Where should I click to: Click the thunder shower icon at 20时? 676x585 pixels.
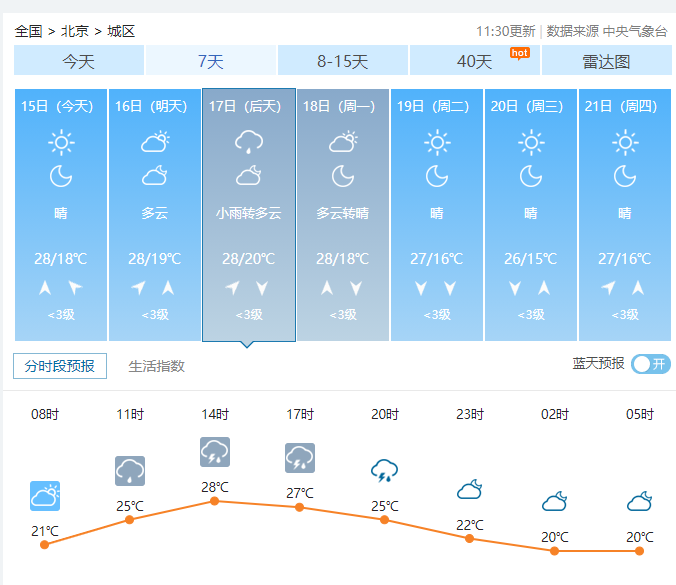(x=385, y=470)
